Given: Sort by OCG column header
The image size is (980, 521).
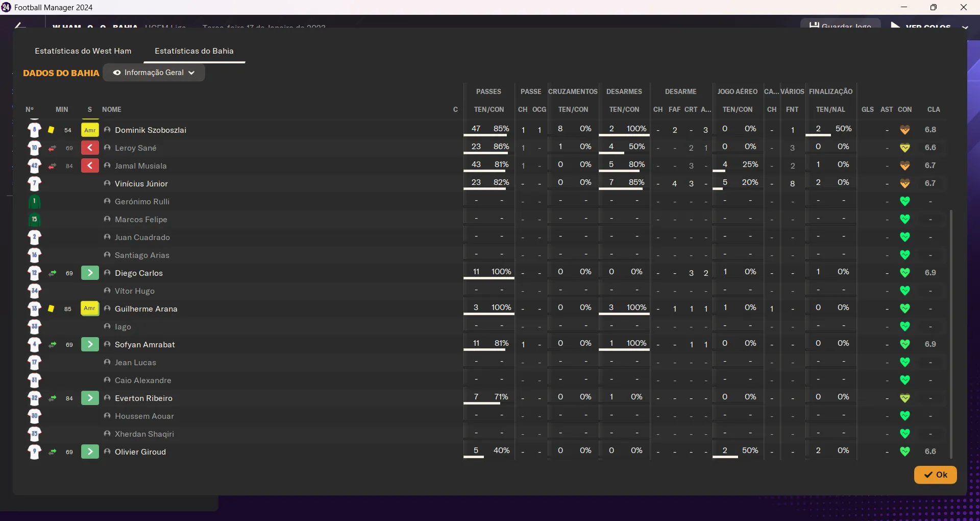Looking at the screenshot, I should [x=540, y=109].
